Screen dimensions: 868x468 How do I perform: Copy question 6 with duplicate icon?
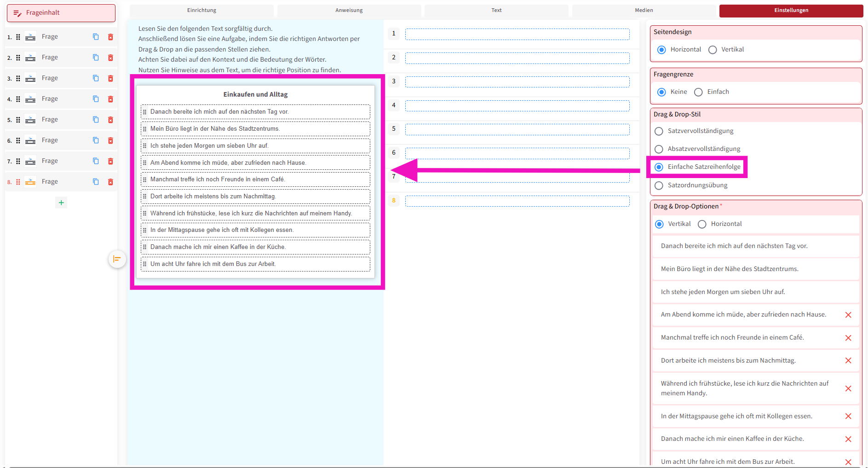point(96,140)
